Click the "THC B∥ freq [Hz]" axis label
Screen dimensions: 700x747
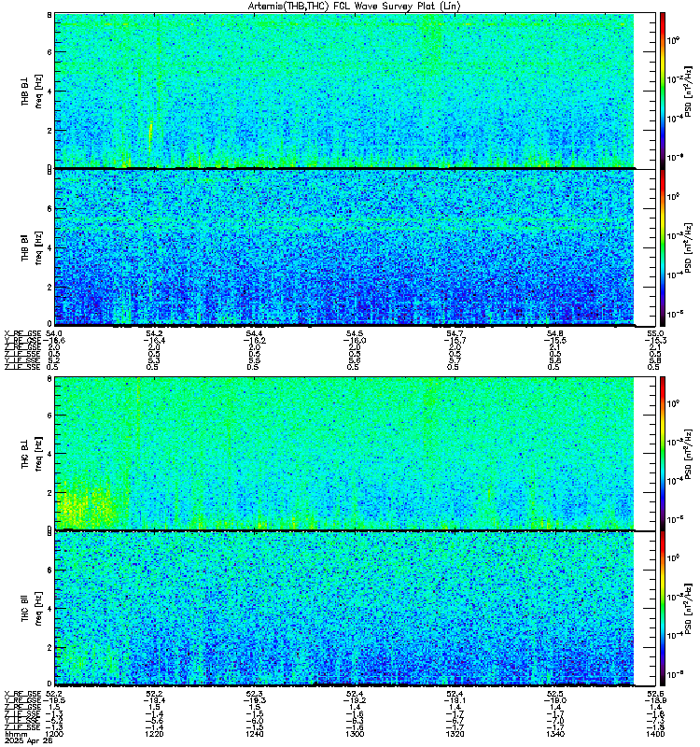point(32,609)
